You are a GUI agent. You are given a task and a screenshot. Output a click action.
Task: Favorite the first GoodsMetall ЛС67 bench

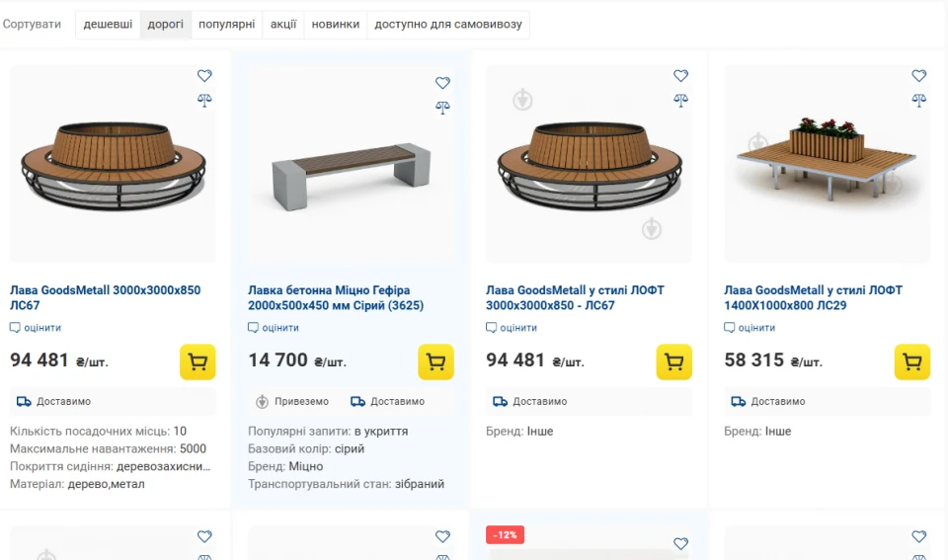tap(204, 76)
